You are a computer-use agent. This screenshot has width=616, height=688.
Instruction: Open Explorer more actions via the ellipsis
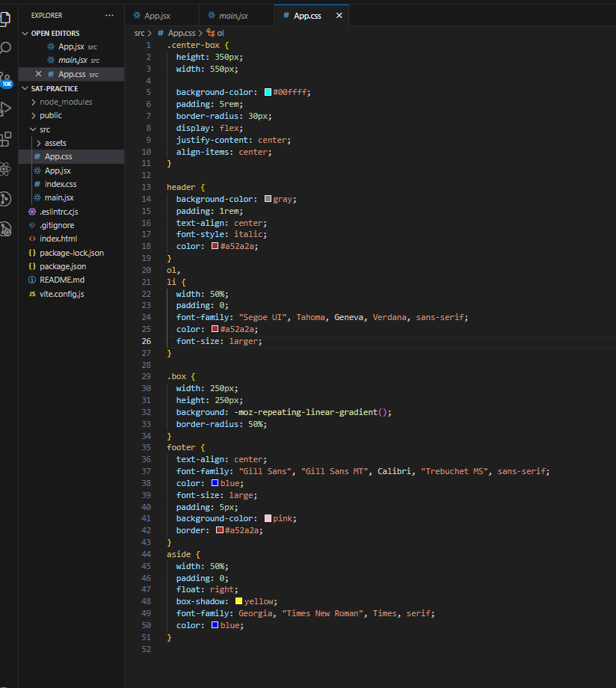pos(109,15)
